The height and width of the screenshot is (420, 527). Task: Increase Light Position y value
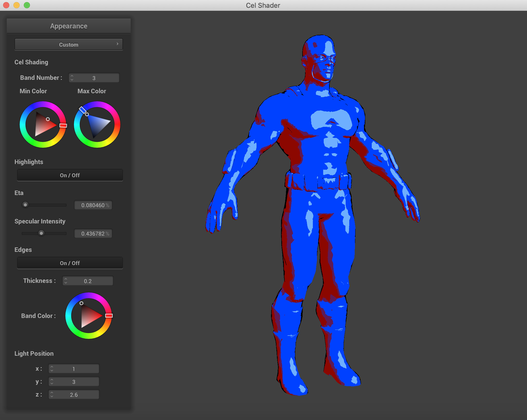[52, 380]
